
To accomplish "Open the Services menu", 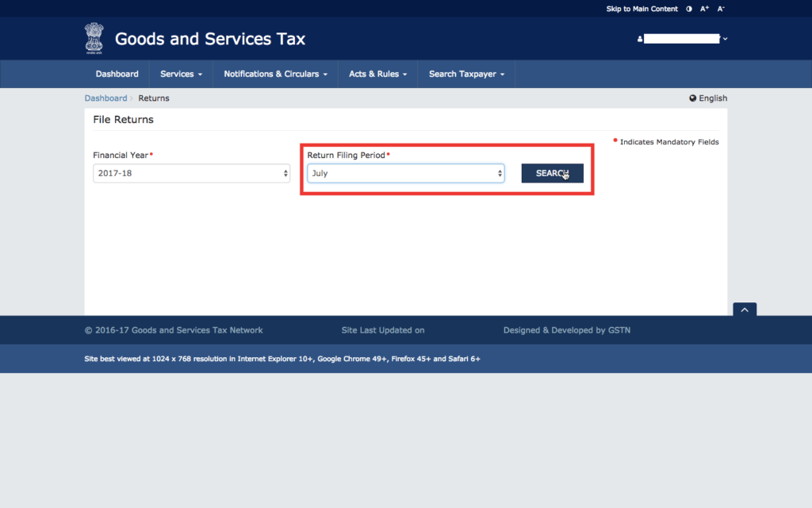I will click(x=181, y=74).
